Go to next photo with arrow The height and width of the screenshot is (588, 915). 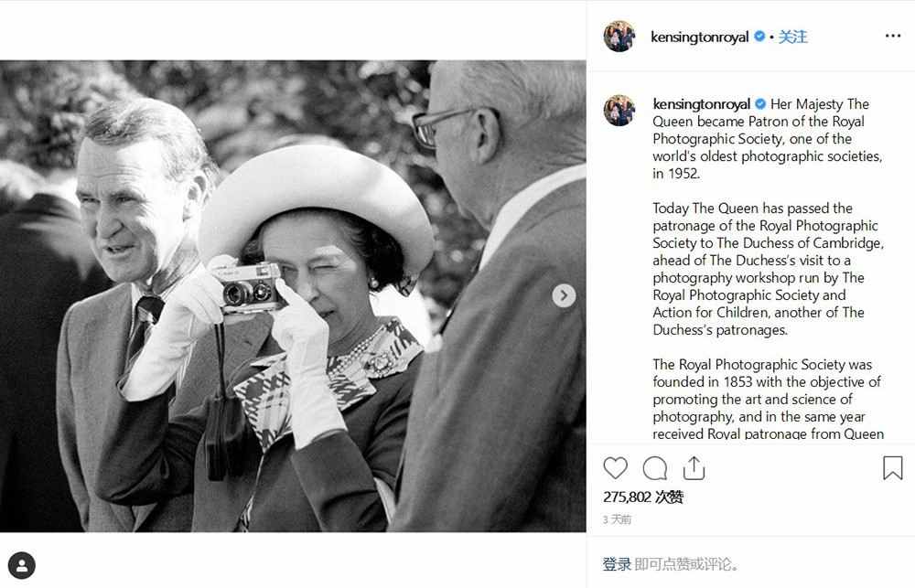564,295
